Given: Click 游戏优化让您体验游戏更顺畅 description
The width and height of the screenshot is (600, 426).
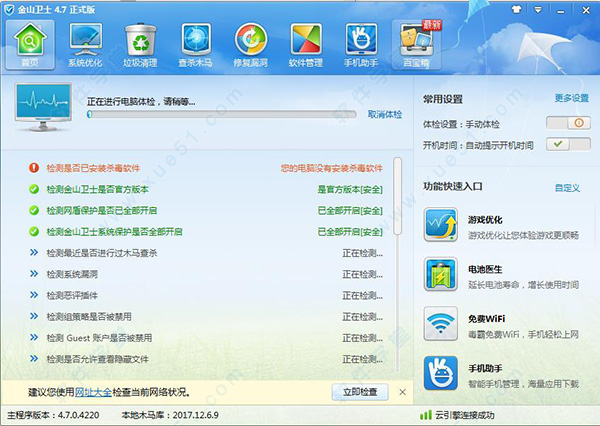Looking at the screenshot, I should (x=523, y=235).
